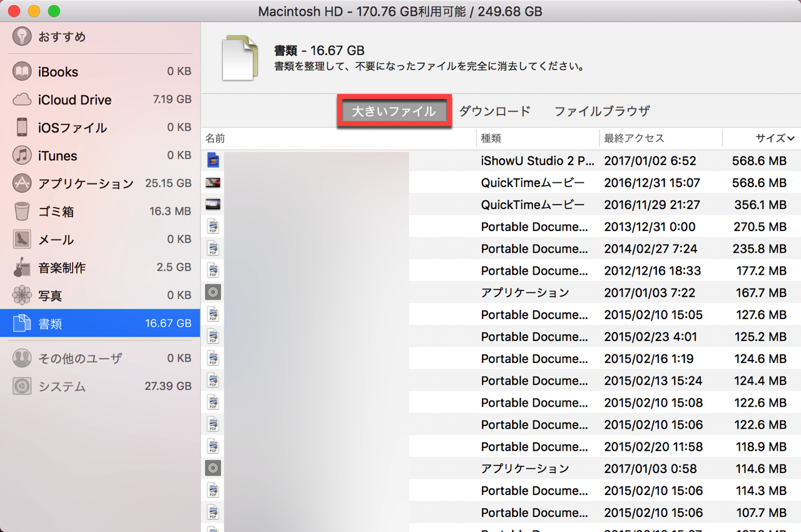The image size is (801, 532).
Task: Select the row accessed 2015/02/23 4:01
Action: (501, 336)
